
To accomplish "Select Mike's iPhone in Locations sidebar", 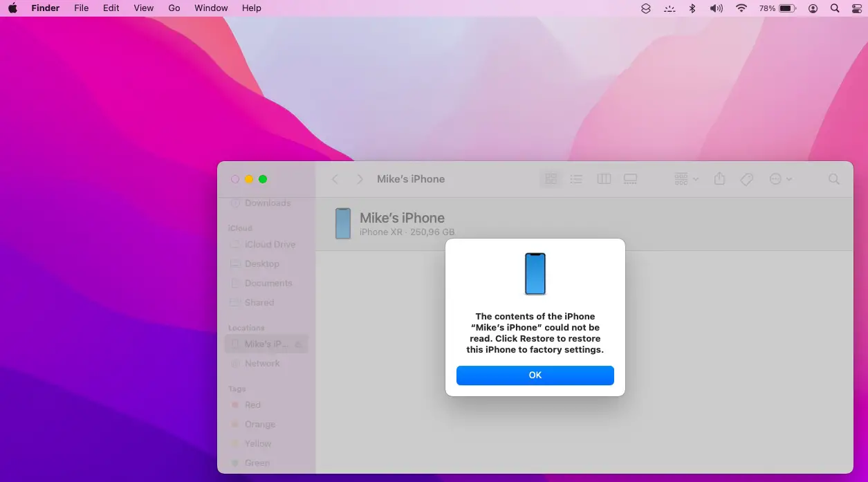I will 266,344.
